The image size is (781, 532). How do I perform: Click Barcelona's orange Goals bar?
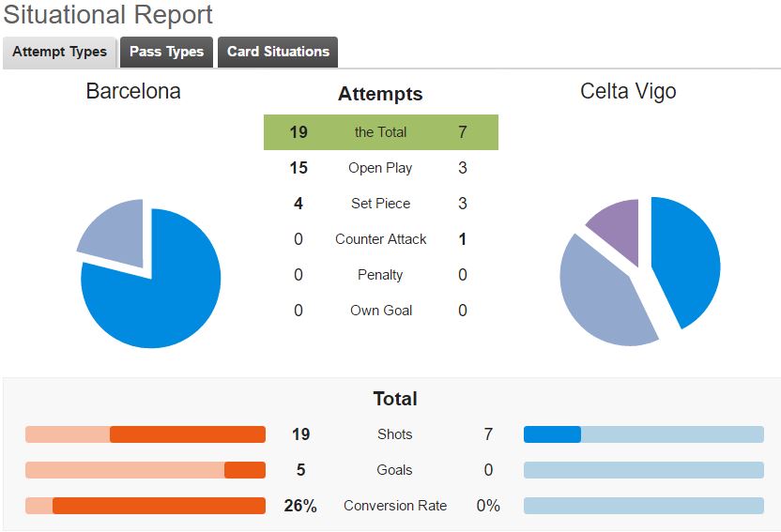(245, 470)
